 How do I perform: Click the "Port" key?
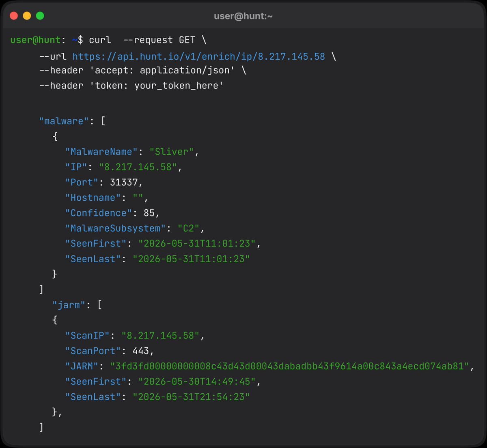pos(82,182)
